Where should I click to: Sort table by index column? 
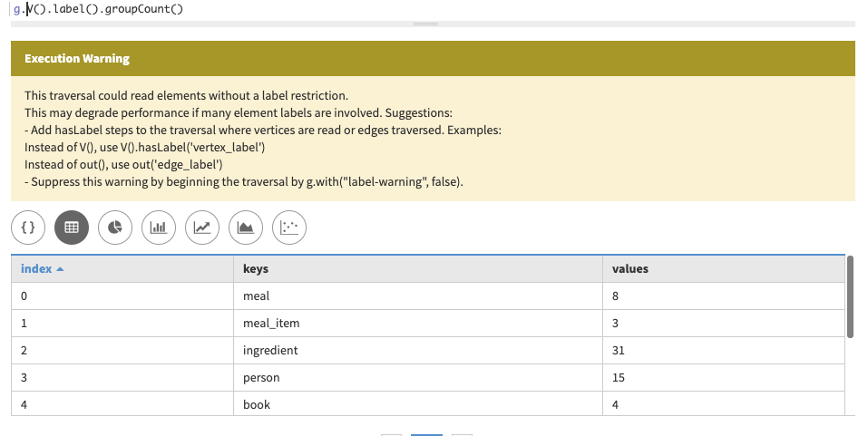click(x=36, y=269)
